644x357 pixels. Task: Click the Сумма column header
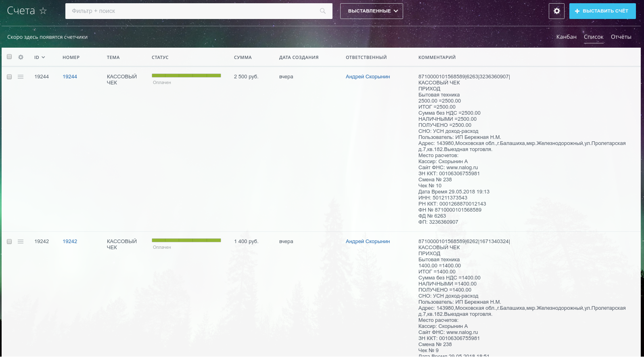point(243,57)
